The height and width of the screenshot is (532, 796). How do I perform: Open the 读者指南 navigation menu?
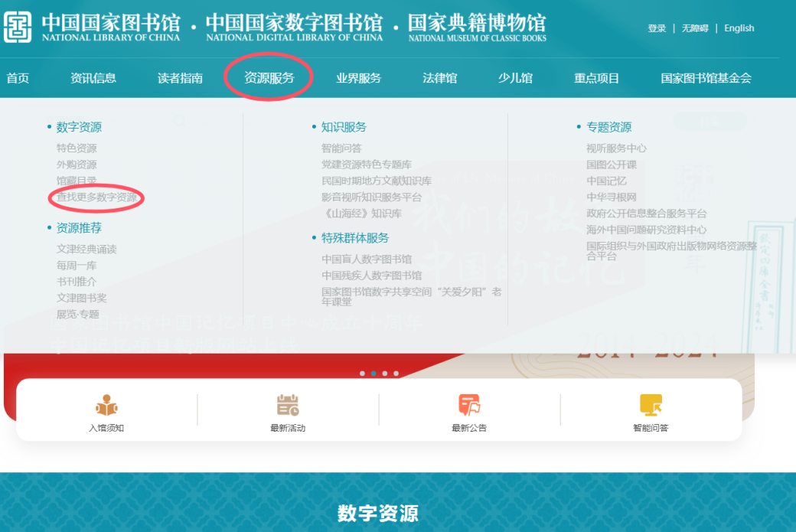180,78
